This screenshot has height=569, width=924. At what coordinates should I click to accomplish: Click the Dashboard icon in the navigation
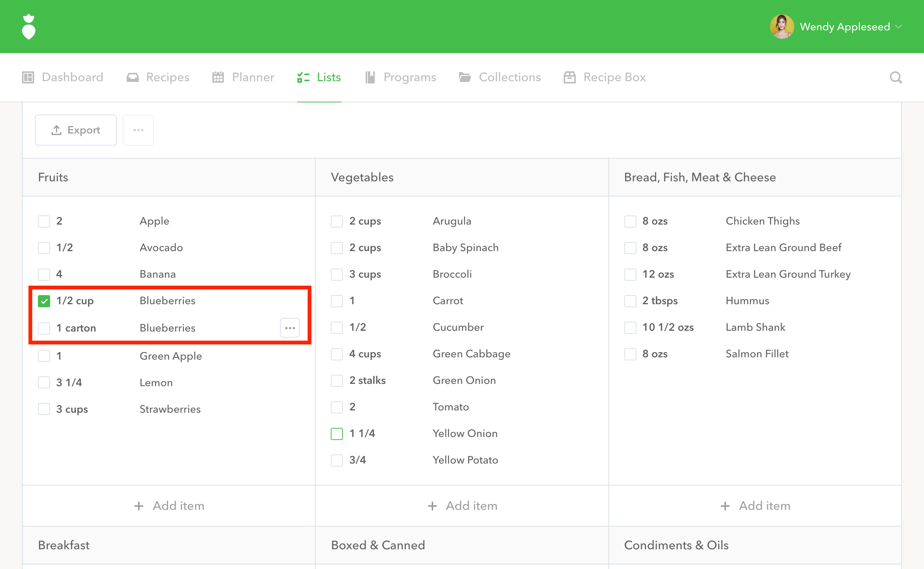(28, 77)
